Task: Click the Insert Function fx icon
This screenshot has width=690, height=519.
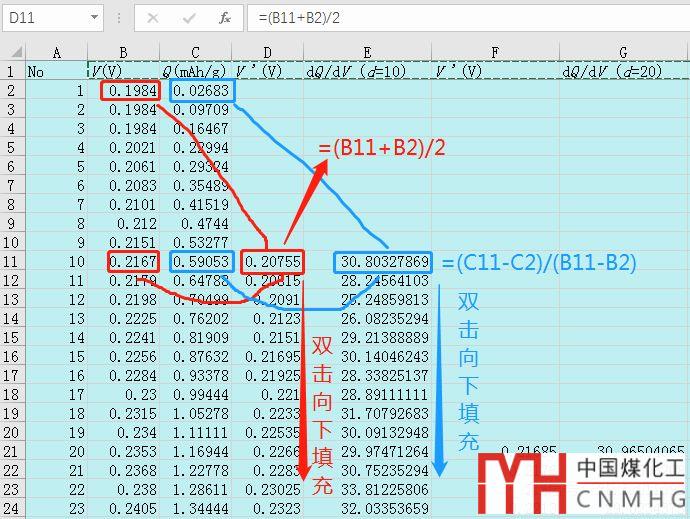Action: [225, 18]
